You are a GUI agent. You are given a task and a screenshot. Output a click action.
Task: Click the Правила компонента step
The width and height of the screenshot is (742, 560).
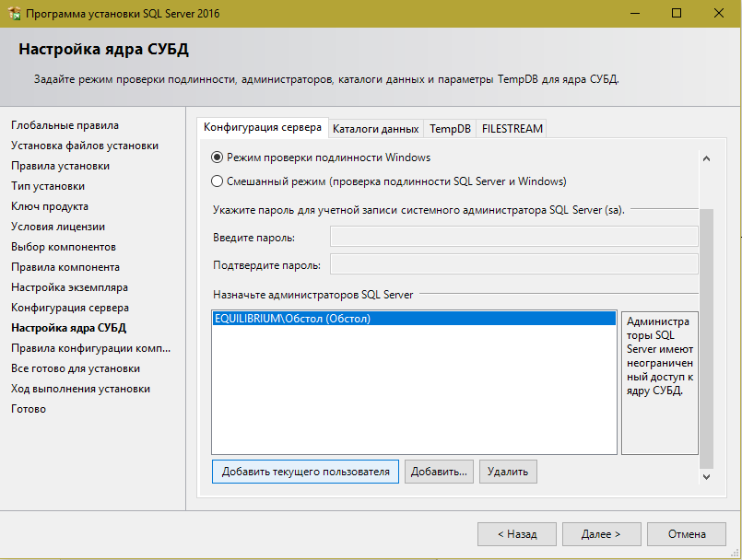[65, 267]
